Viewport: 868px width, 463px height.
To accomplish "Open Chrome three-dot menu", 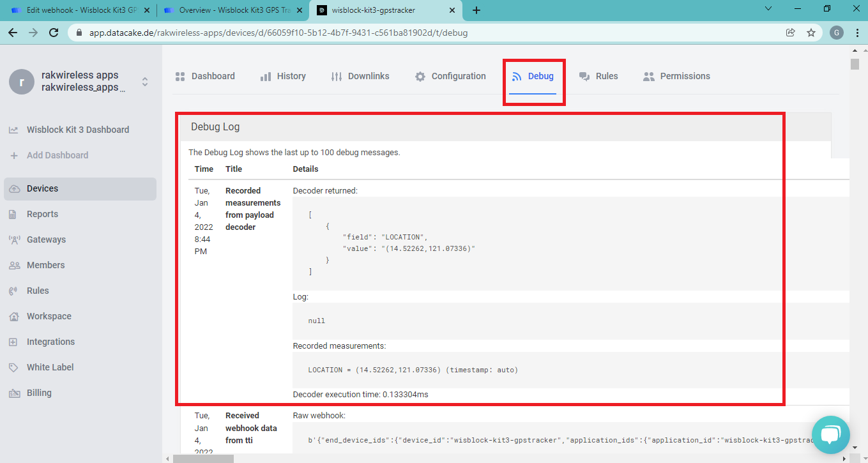I will coord(857,33).
